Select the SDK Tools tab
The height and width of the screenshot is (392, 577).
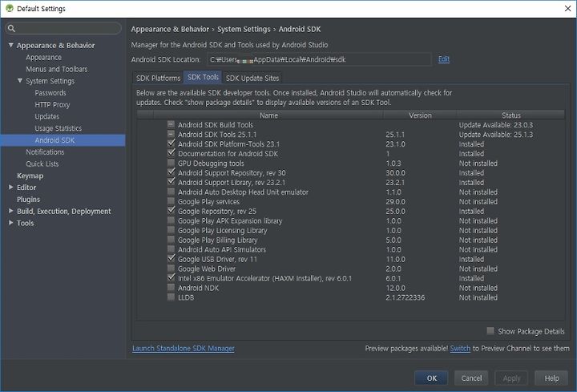tap(203, 77)
